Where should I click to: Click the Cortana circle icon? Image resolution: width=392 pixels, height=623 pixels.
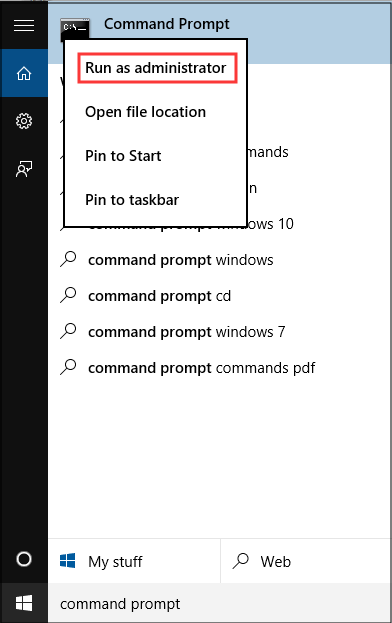coord(24,559)
